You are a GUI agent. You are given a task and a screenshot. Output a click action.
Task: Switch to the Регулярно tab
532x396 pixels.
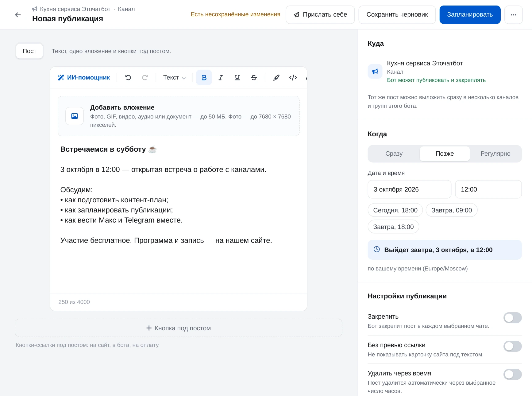coord(495,154)
